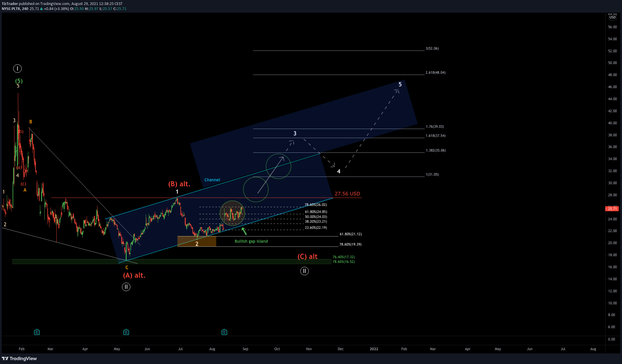This screenshot has height=364, width=622.
Task: Click the TradingView logo at bottom left
Action: 19,358
